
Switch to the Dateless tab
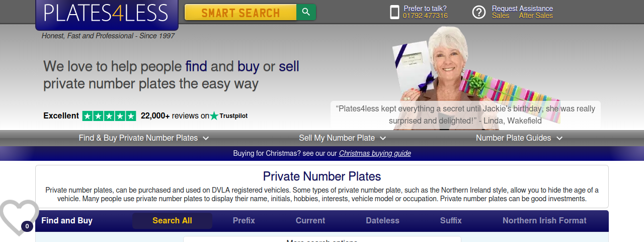(x=383, y=221)
